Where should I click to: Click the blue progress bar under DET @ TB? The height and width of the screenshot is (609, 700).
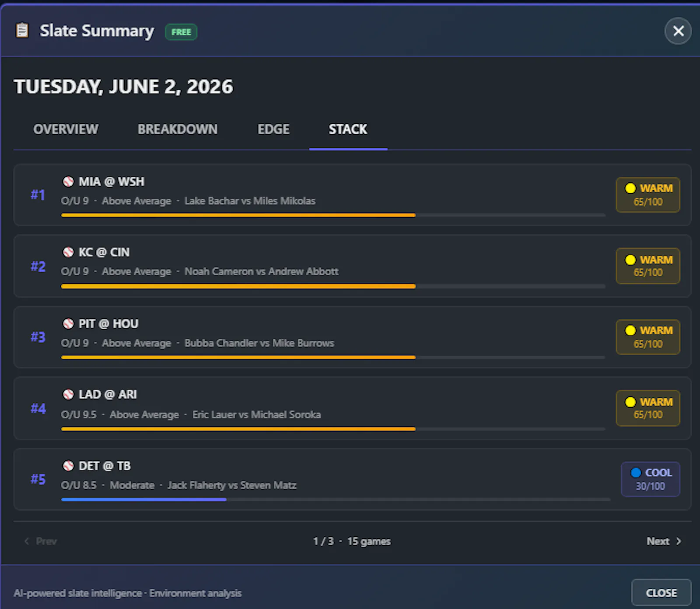[x=144, y=499]
